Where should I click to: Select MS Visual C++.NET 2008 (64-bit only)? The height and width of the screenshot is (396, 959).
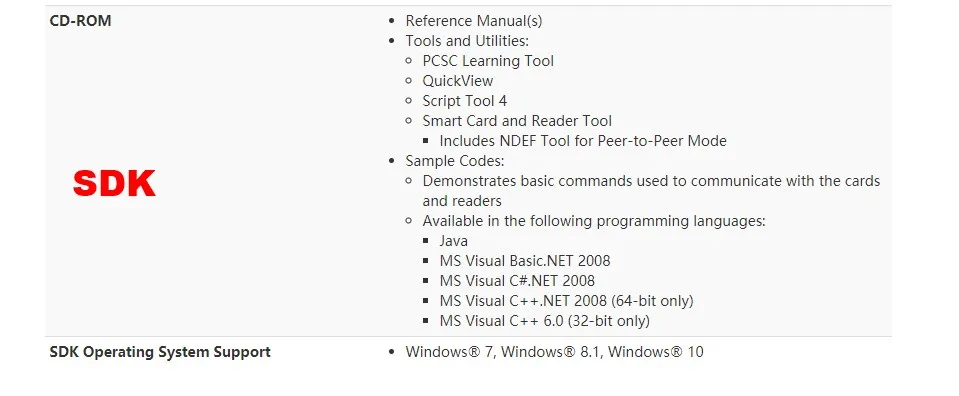566,301
